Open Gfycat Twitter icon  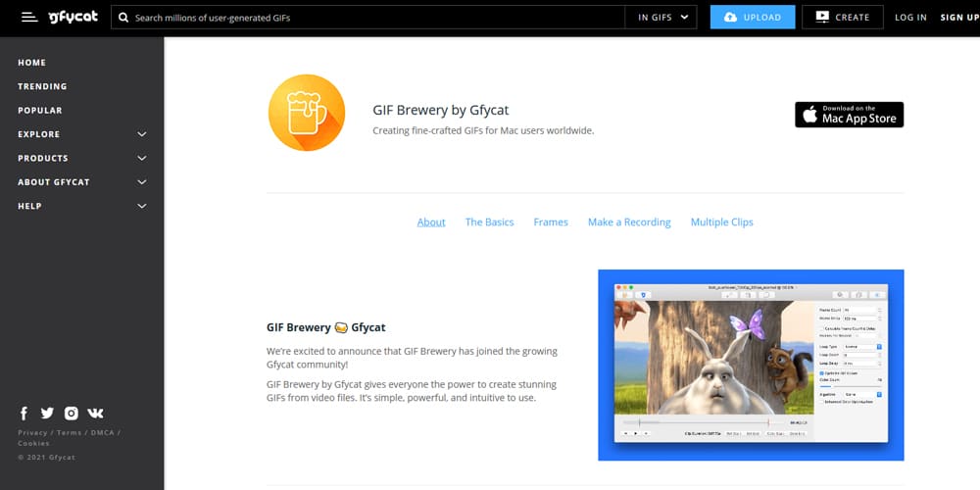(x=47, y=414)
